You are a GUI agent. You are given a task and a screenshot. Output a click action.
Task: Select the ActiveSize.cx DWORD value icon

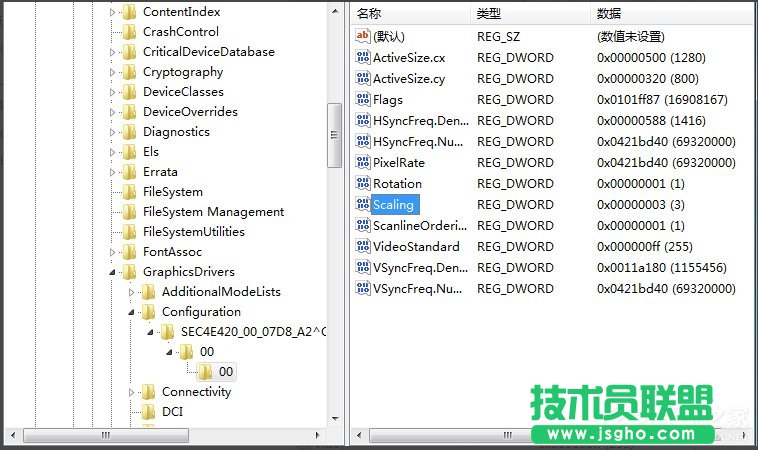coord(363,58)
